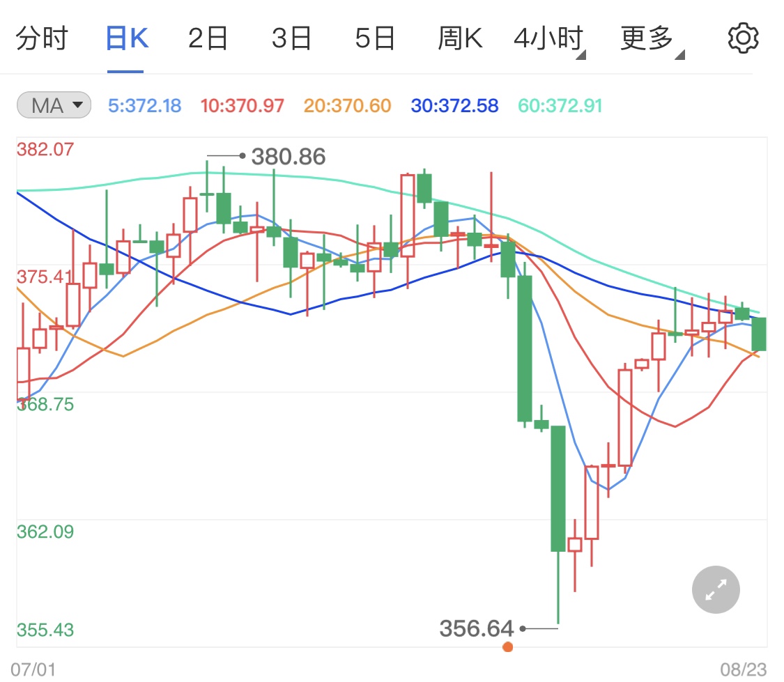Switch to the 周K weekly tab
This screenshot has height=682, width=784.
(x=461, y=38)
